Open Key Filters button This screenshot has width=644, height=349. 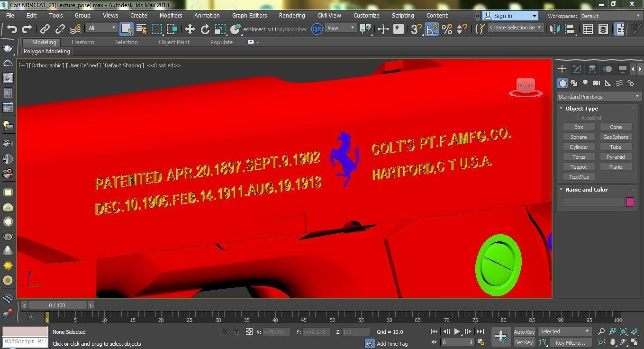coord(571,342)
